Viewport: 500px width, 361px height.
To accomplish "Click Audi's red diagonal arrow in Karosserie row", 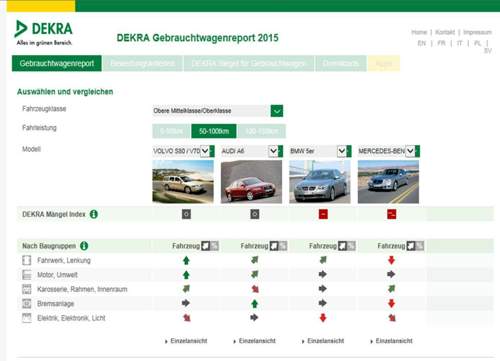I will [x=255, y=289].
